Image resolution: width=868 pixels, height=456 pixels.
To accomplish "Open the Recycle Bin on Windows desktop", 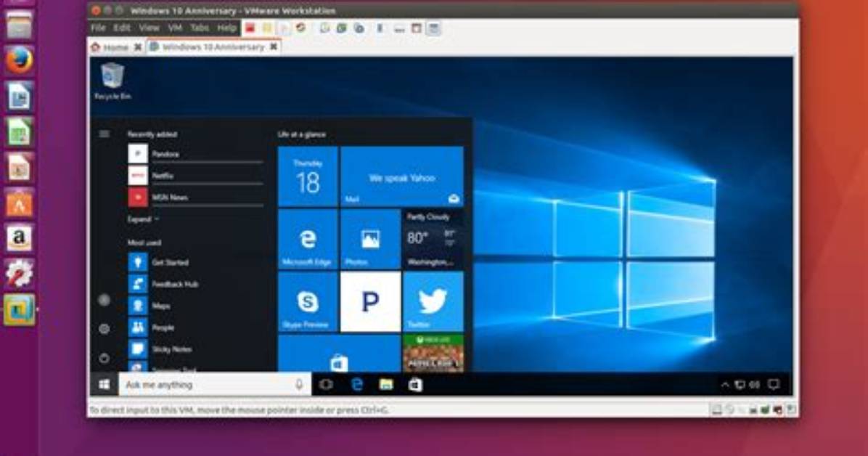I will [112, 81].
